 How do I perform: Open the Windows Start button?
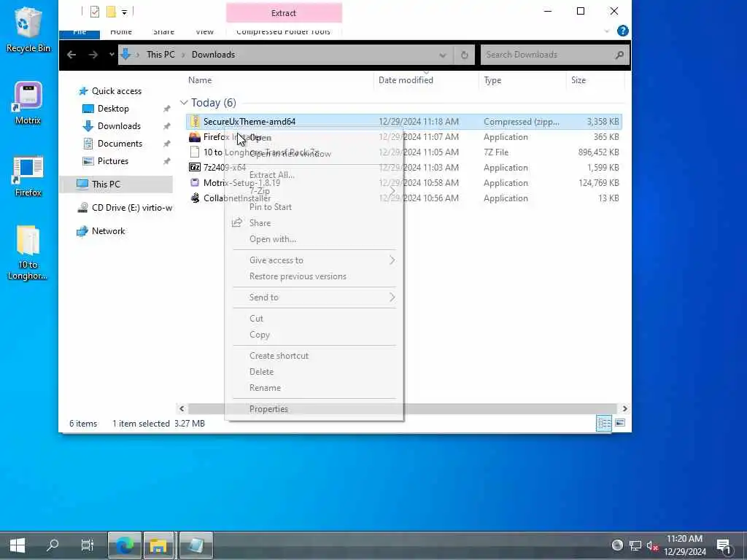coord(18,545)
